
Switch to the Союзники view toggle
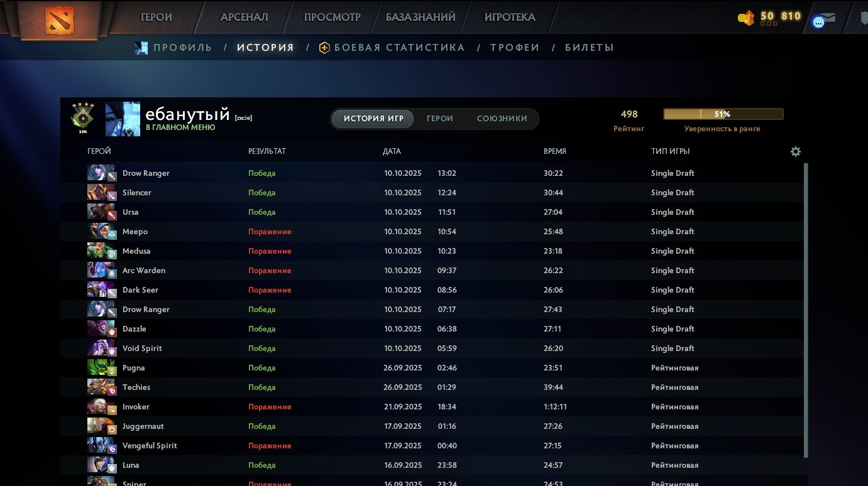(502, 119)
